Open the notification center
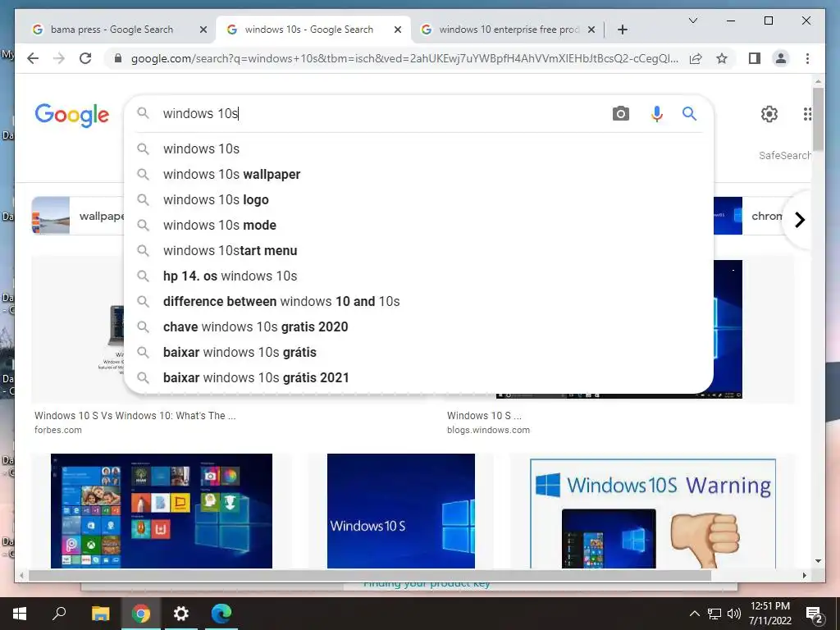 (814, 614)
